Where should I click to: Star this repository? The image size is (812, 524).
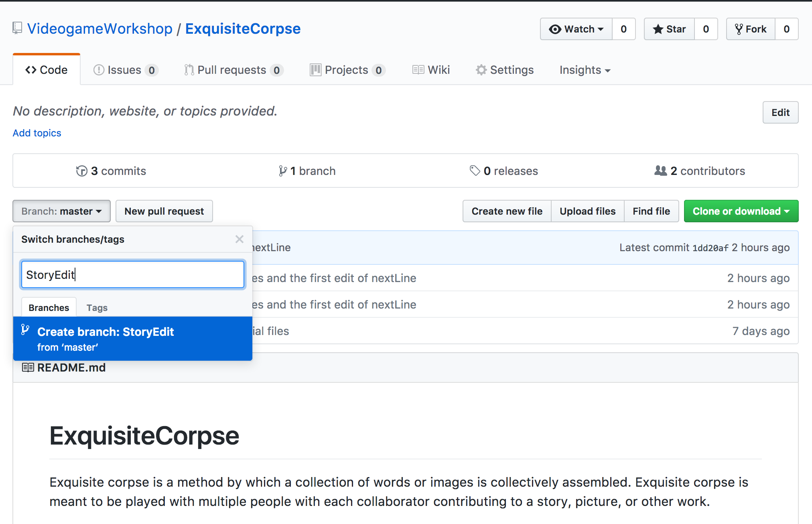point(669,29)
